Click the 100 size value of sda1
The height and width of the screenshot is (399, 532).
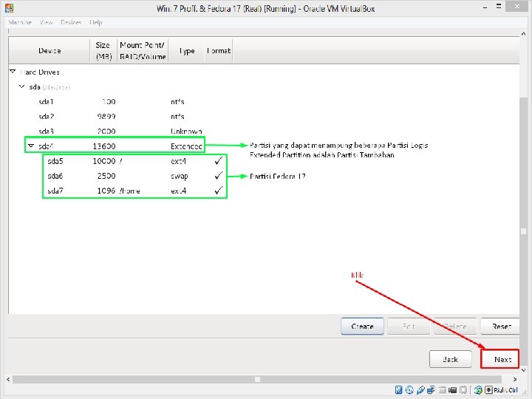click(109, 101)
